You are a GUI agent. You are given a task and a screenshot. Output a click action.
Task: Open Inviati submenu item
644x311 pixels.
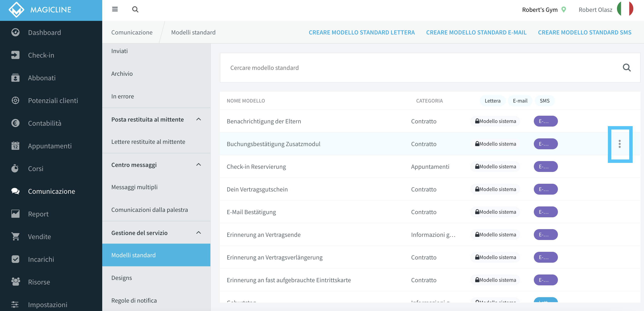click(156, 51)
